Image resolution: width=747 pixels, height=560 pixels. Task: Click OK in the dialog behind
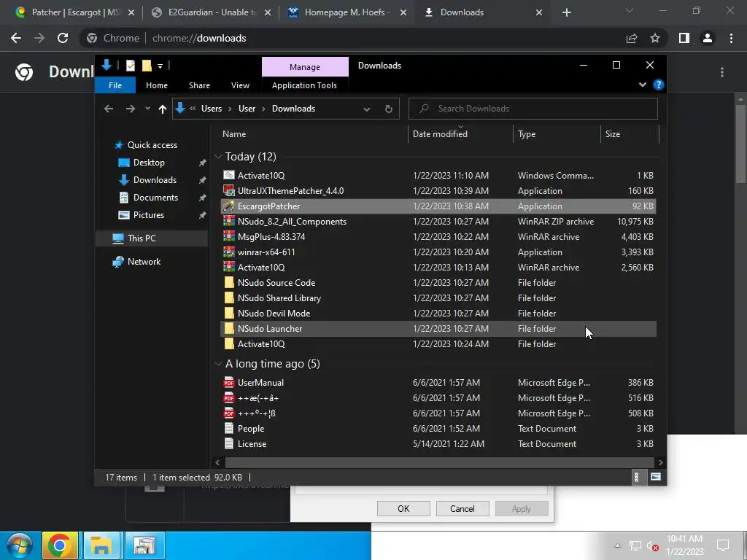pos(403,508)
